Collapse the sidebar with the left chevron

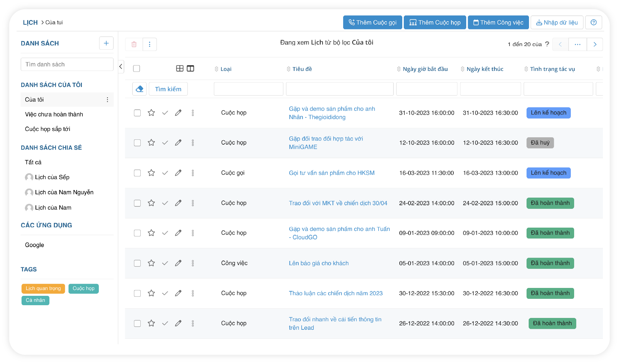coord(121,67)
